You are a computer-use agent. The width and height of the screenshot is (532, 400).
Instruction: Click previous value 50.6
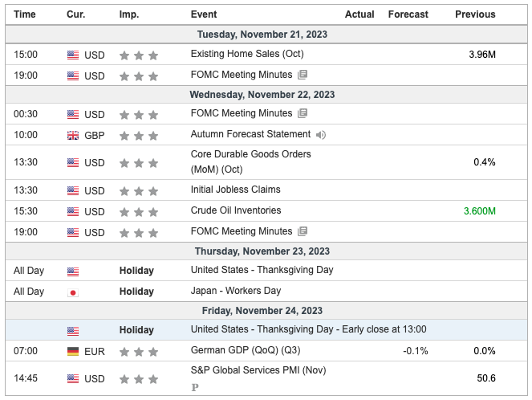486,378
